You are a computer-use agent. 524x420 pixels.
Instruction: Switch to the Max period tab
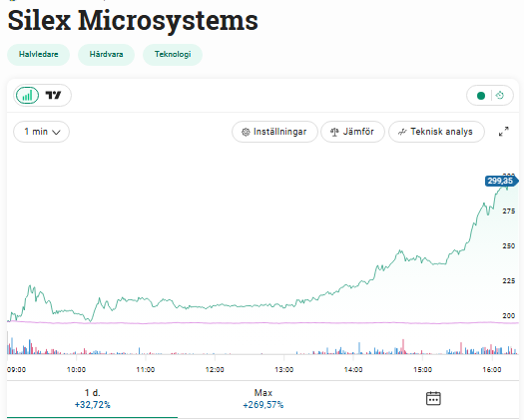263,399
